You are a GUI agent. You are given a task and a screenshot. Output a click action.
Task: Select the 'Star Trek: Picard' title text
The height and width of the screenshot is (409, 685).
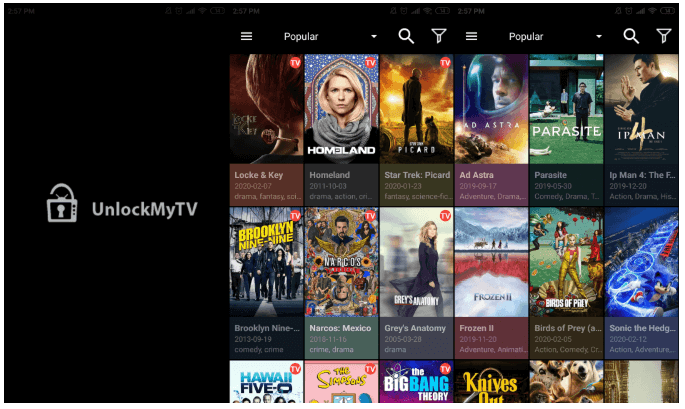417,175
